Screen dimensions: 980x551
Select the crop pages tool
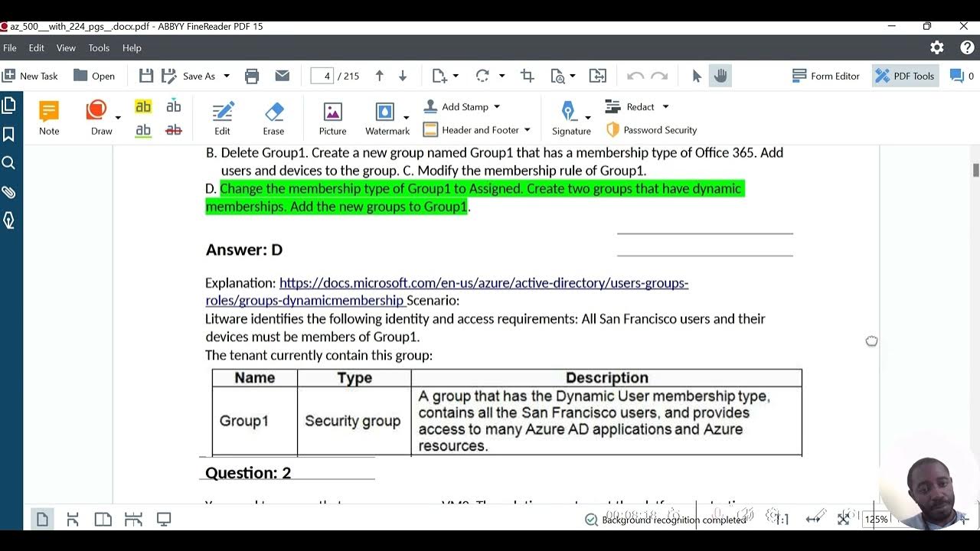tap(527, 76)
